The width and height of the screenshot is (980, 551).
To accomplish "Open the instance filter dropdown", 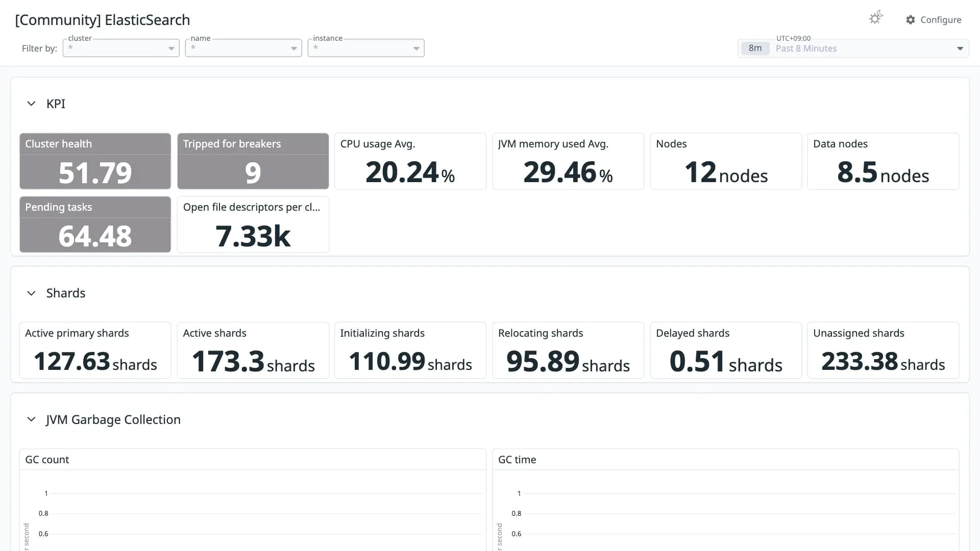I will pyautogui.click(x=366, y=48).
